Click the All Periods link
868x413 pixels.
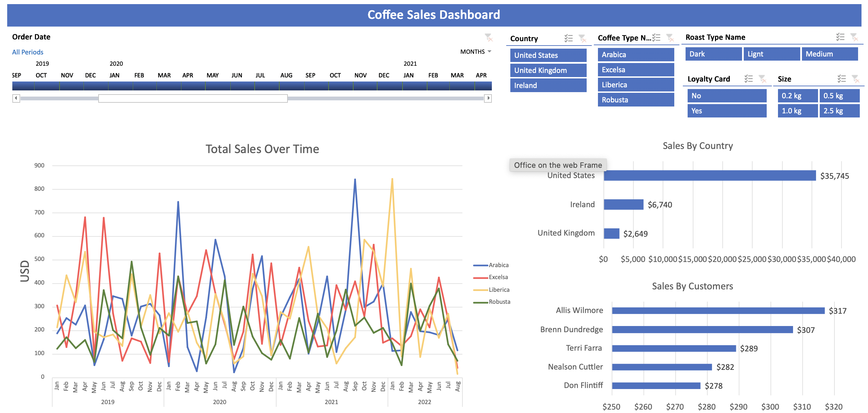click(x=28, y=52)
